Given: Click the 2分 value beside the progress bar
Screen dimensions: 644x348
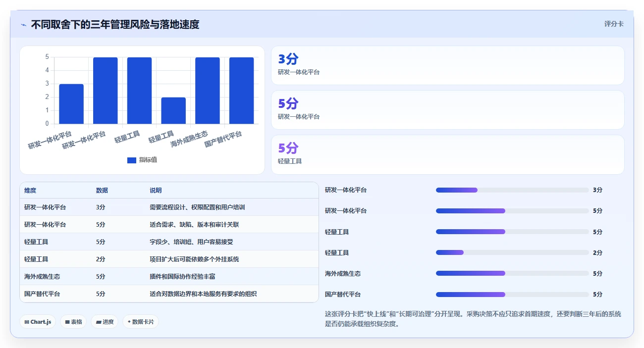Looking at the screenshot, I should pyautogui.click(x=597, y=253).
